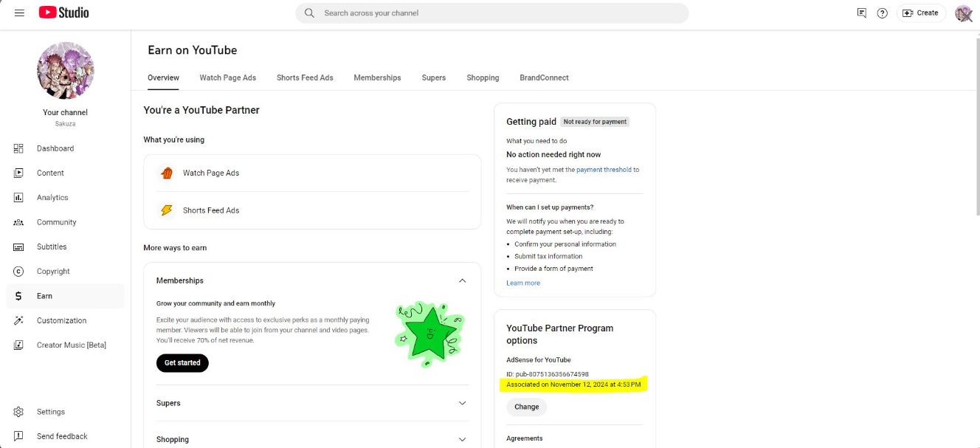
Task: Click the search magnifier icon
Action: click(309, 13)
